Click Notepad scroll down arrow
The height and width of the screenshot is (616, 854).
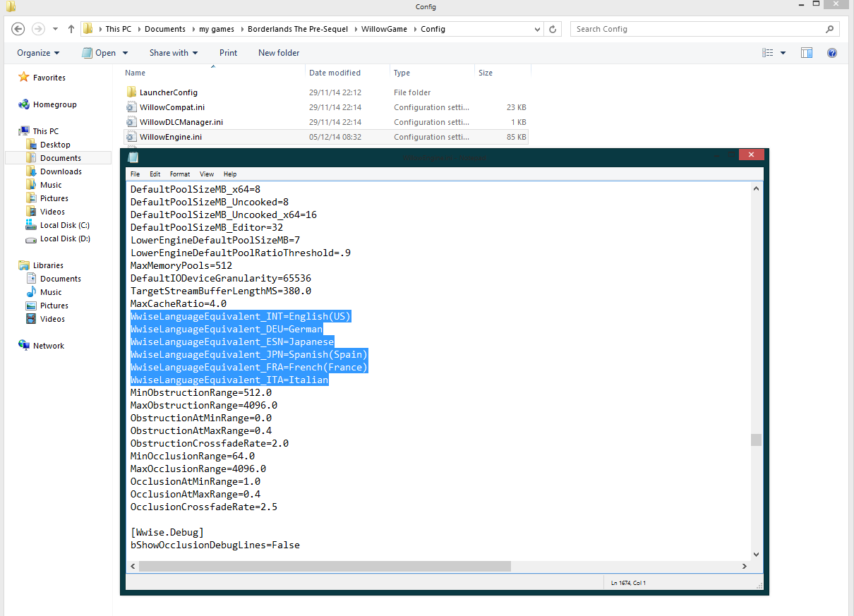click(x=756, y=554)
